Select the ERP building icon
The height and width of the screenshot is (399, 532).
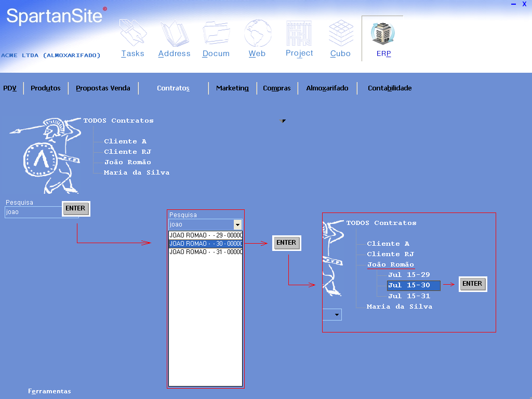coord(383,34)
